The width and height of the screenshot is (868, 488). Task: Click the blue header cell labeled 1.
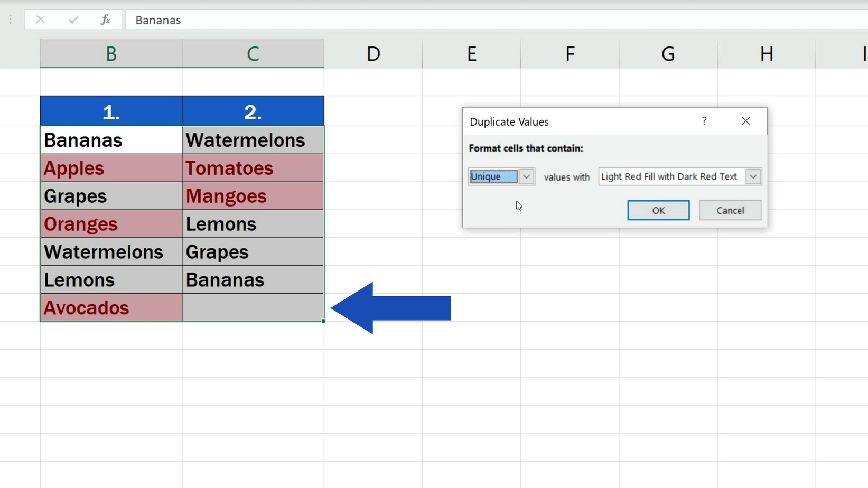(111, 110)
